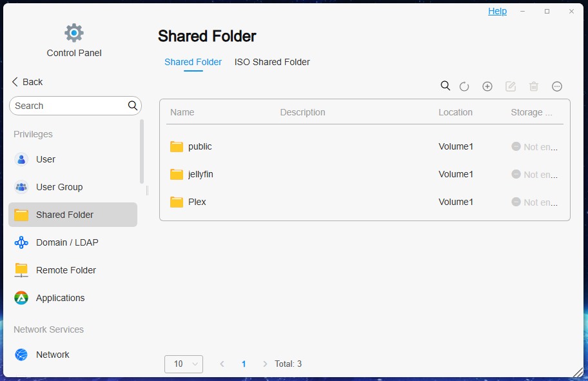Image resolution: width=588 pixels, height=381 pixels.
Task: Open the Help link
Action: tap(497, 11)
